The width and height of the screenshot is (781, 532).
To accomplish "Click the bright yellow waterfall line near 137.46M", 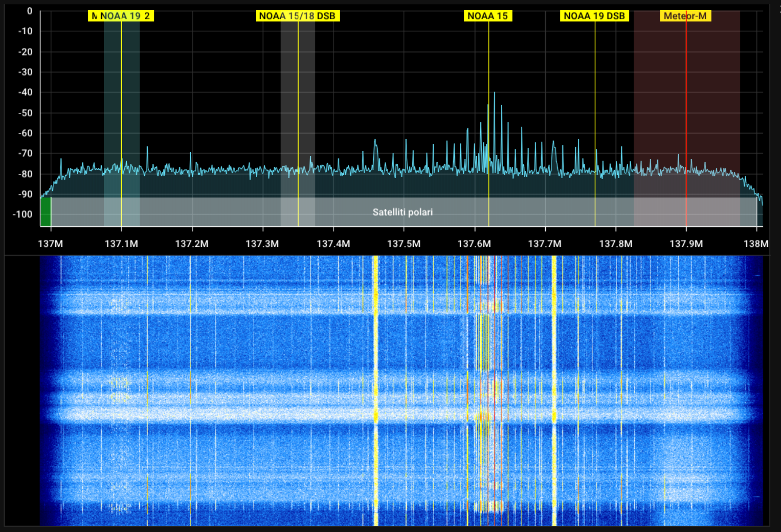I will [376, 391].
